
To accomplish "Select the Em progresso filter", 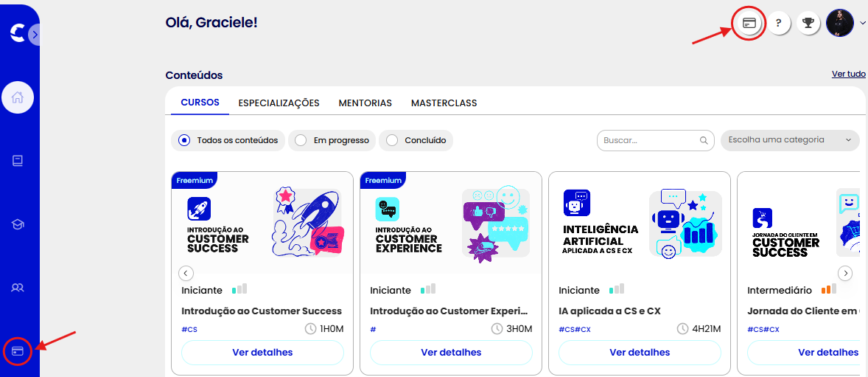I will coord(332,140).
